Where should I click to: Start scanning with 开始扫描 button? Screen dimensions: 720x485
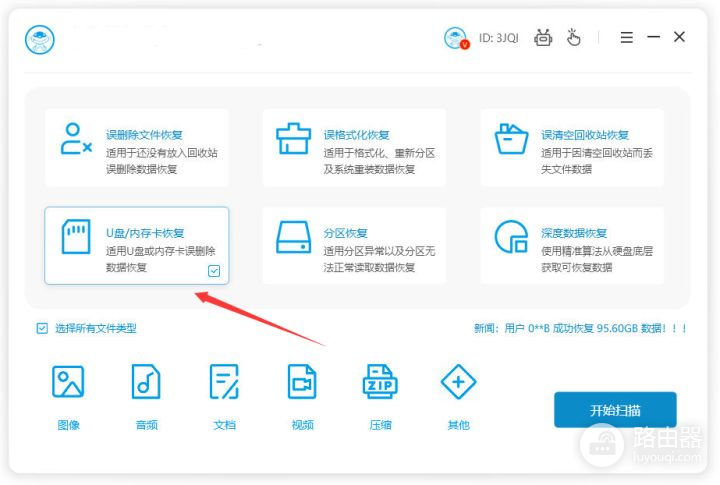pyautogui.click(x=615, y=410)
